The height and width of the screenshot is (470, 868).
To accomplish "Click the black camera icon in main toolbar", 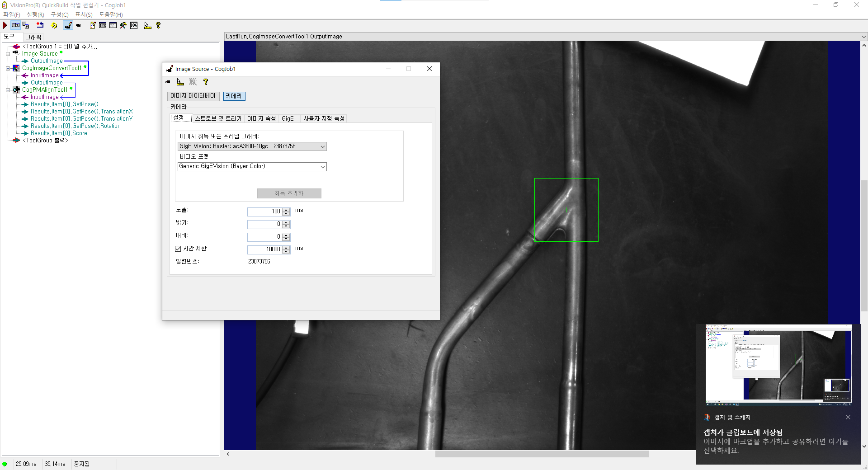I will pyautogui.click(x=78, y=26).
